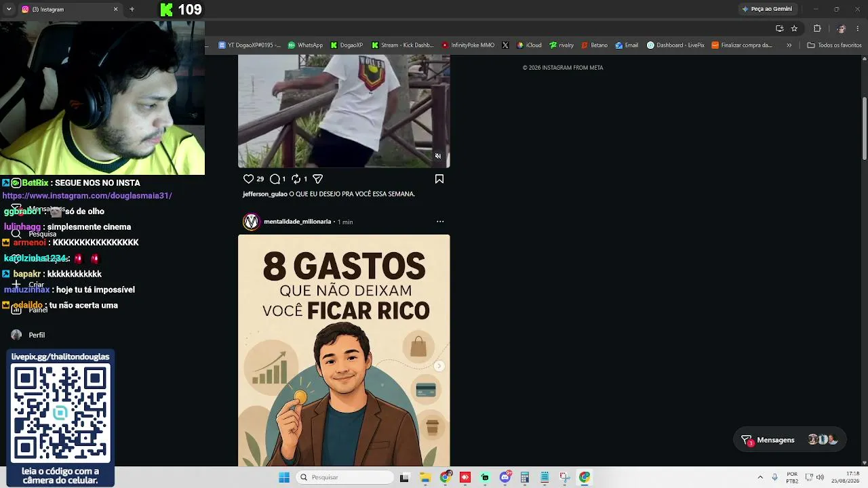Open Dashboard - LivePix bookmark

pyautogui.click(x=675, y=45)
